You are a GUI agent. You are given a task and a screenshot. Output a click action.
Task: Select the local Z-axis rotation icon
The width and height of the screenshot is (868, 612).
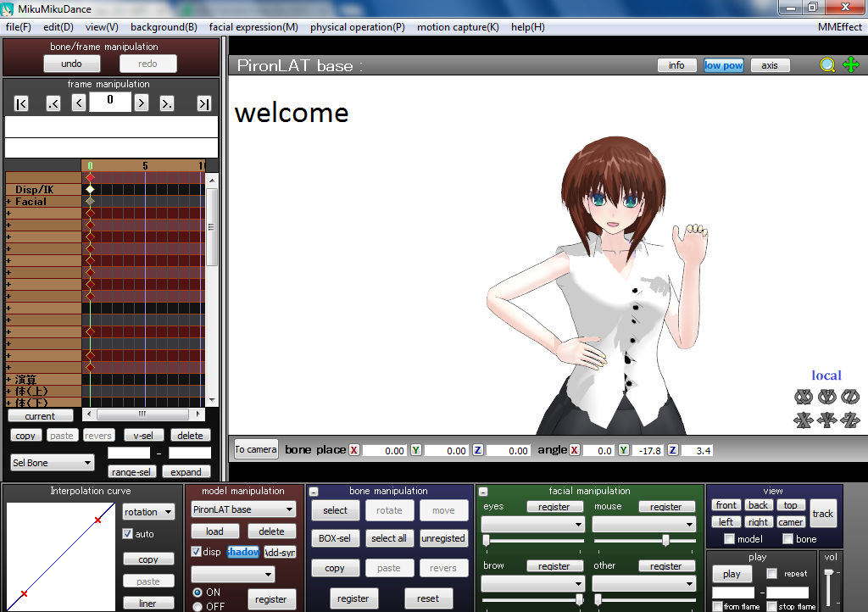851,396
